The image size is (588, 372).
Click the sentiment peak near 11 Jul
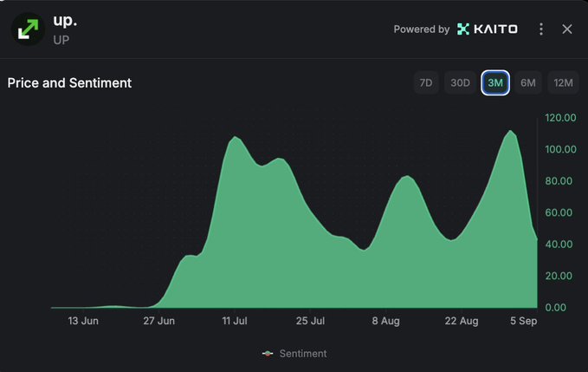(x=236, y=137)
